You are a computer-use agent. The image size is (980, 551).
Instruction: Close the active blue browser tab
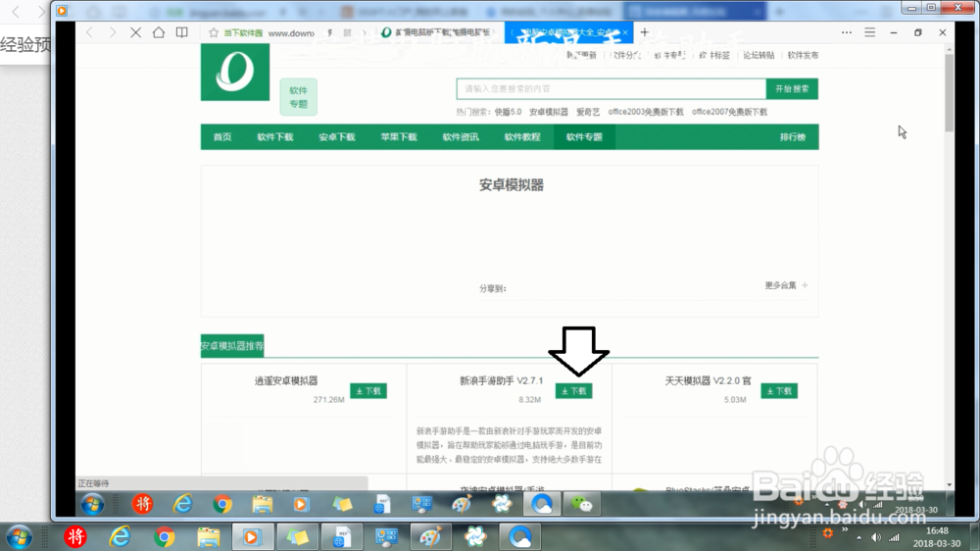(x=624, y=32)
